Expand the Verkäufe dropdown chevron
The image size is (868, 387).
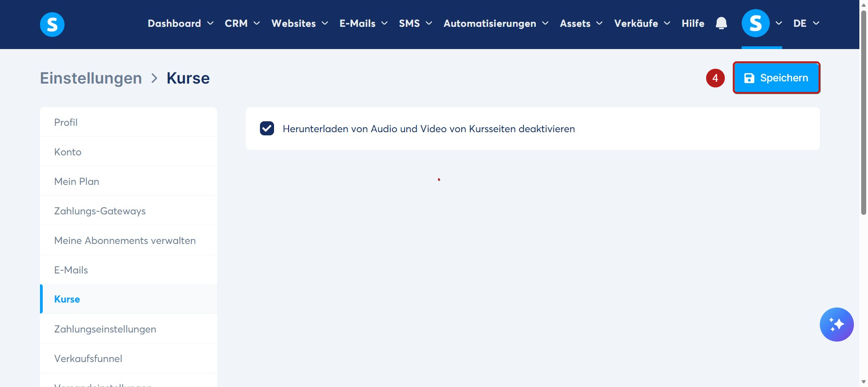click(x=667, y=23)
